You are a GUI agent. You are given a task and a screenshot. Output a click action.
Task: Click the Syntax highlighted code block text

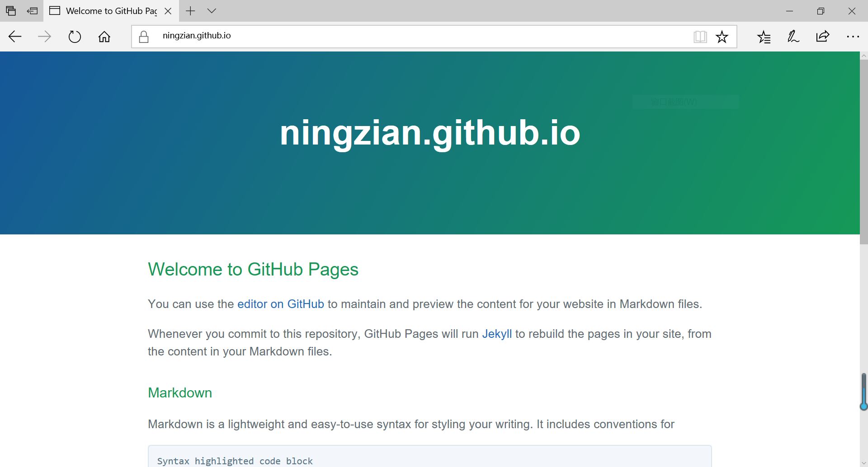point(235,461)
